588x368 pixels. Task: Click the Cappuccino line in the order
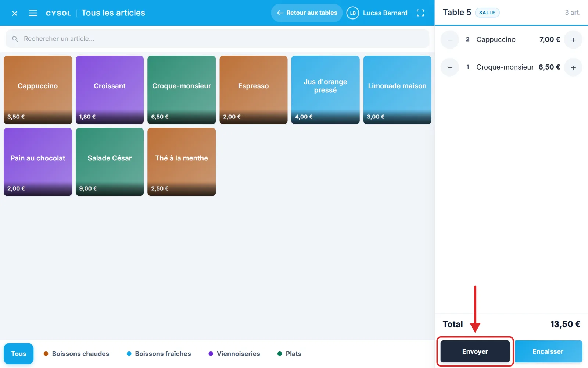point(512,40)
